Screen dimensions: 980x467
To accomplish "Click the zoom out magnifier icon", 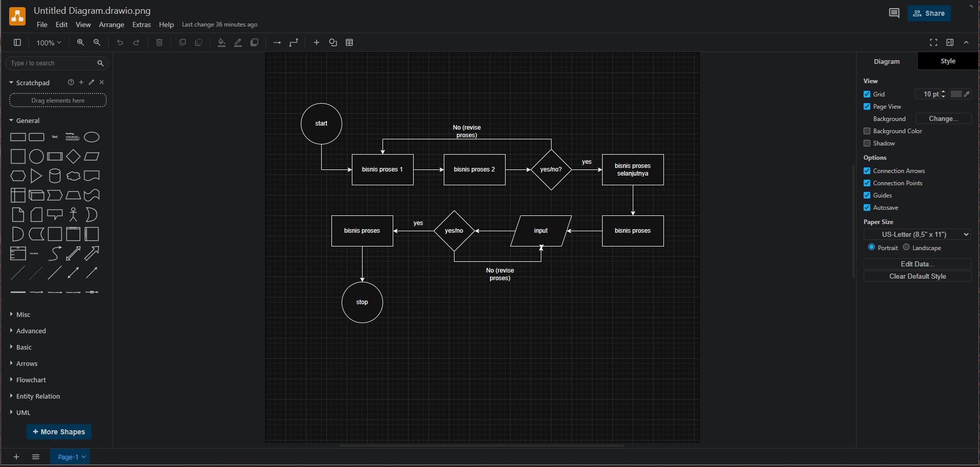I will (x=97, y=42).
